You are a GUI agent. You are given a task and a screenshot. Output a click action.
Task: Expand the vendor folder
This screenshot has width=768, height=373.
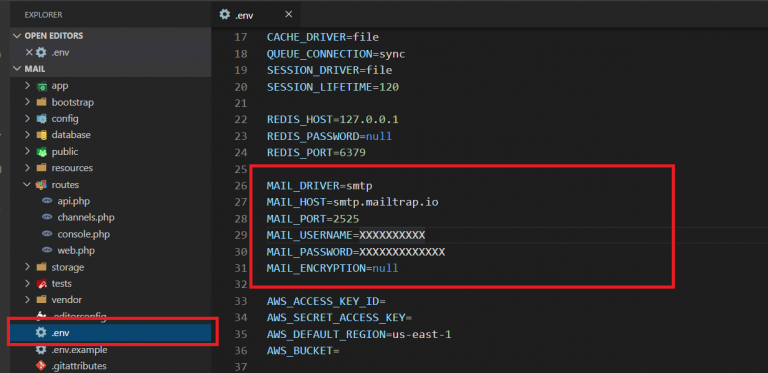coord(27,300)
